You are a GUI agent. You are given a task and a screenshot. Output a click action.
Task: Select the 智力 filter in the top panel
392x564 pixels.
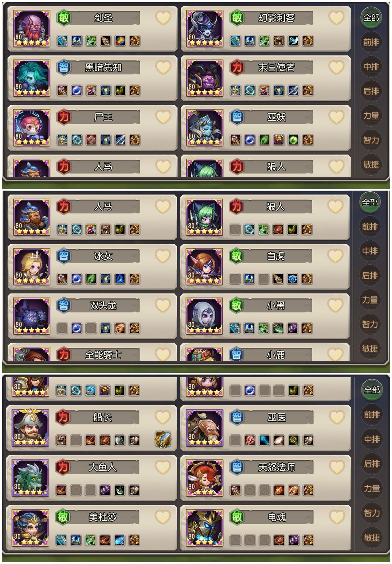point(371,140)
